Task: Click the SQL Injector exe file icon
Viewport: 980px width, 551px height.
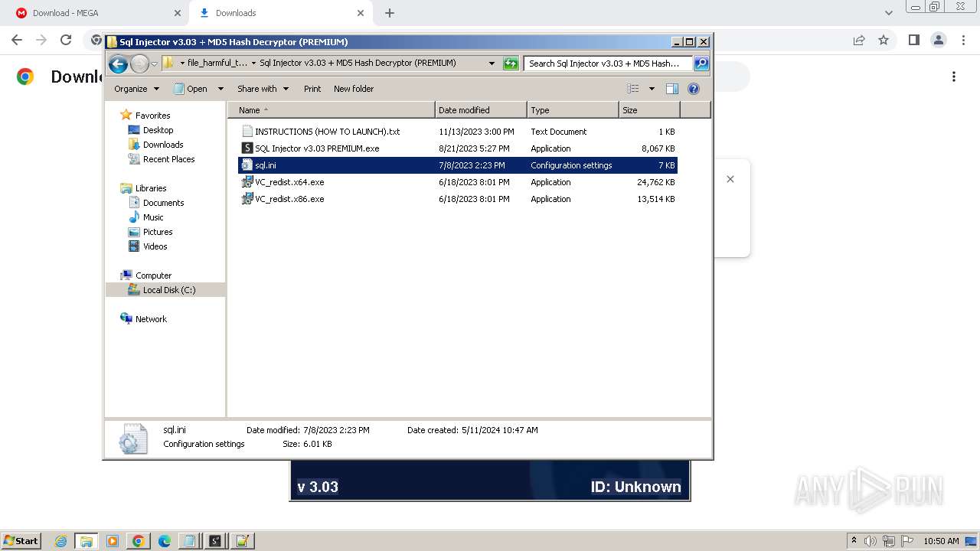Action: [x=247, y=148]
